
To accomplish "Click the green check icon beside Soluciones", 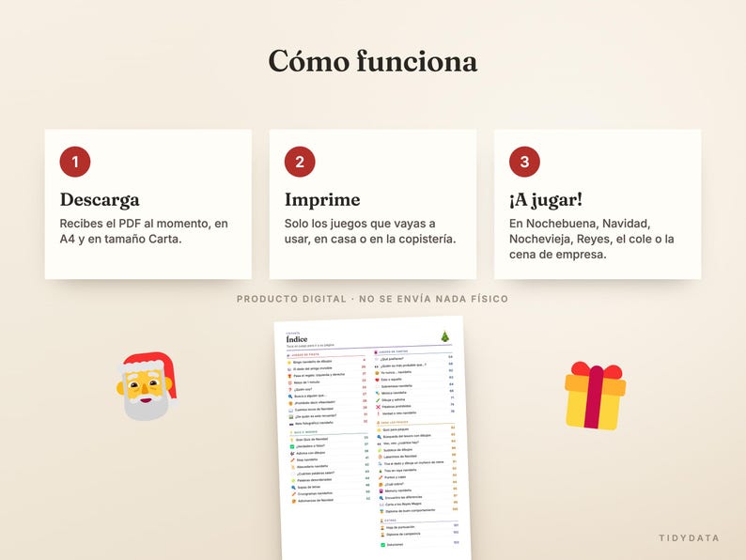I will (383, 545).
